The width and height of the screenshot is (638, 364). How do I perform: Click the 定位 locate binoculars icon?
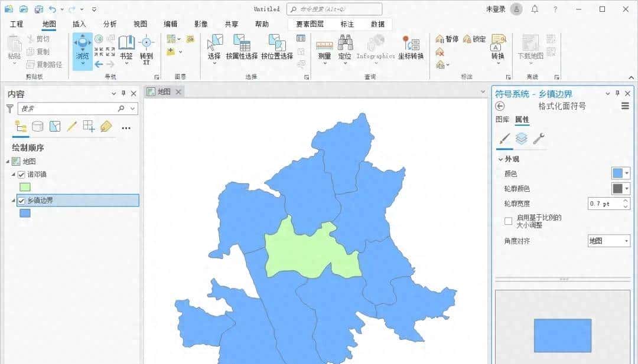345,48
